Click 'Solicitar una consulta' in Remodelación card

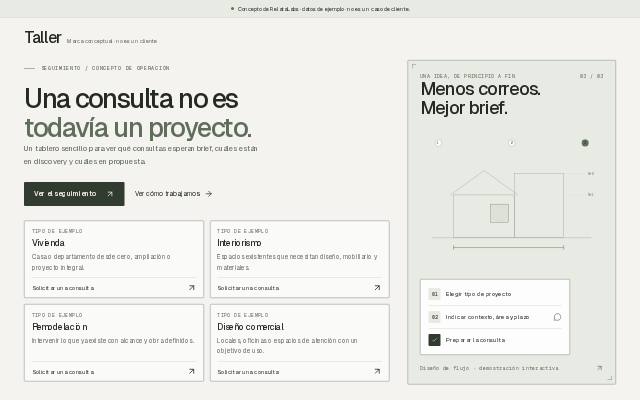[63, 372]
